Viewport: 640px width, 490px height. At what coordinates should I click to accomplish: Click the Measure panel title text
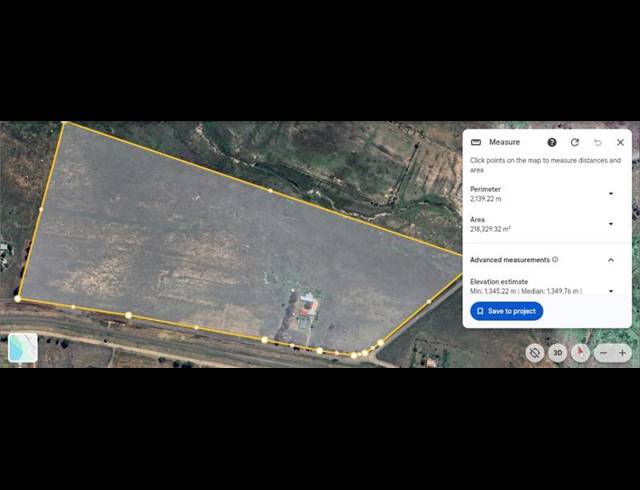click(504, 142)
